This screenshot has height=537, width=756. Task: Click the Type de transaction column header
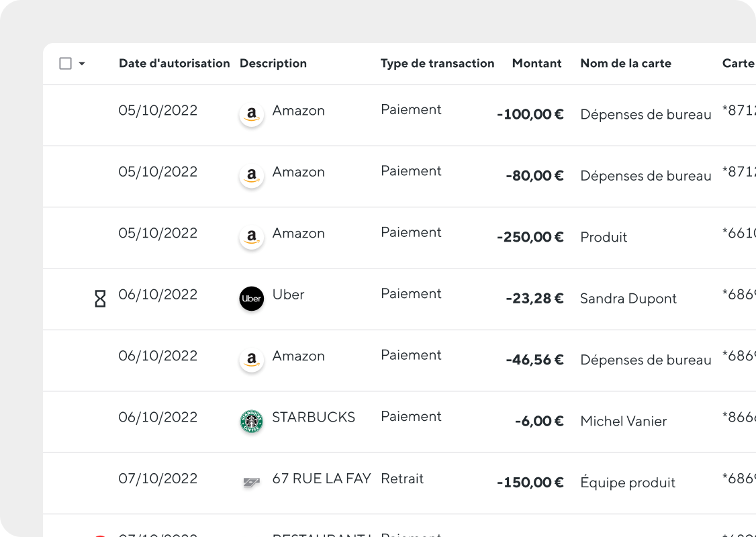[x=437, y=63]
